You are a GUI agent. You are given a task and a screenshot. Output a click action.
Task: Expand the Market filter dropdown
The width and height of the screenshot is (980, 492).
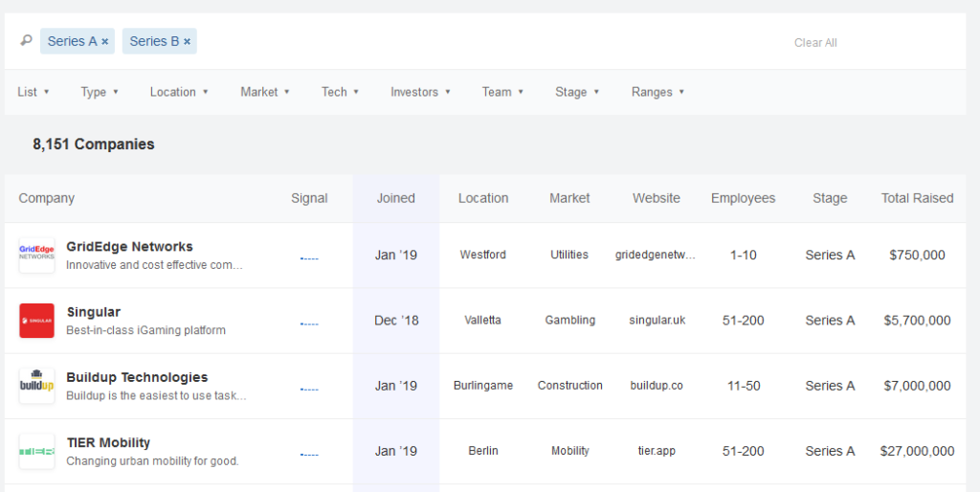point(265,92)
